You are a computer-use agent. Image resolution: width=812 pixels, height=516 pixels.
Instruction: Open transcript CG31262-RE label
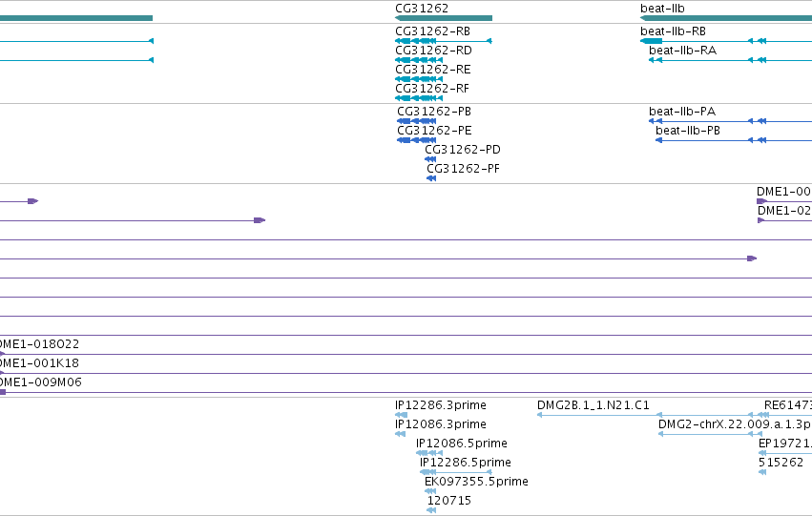(433, 70)
